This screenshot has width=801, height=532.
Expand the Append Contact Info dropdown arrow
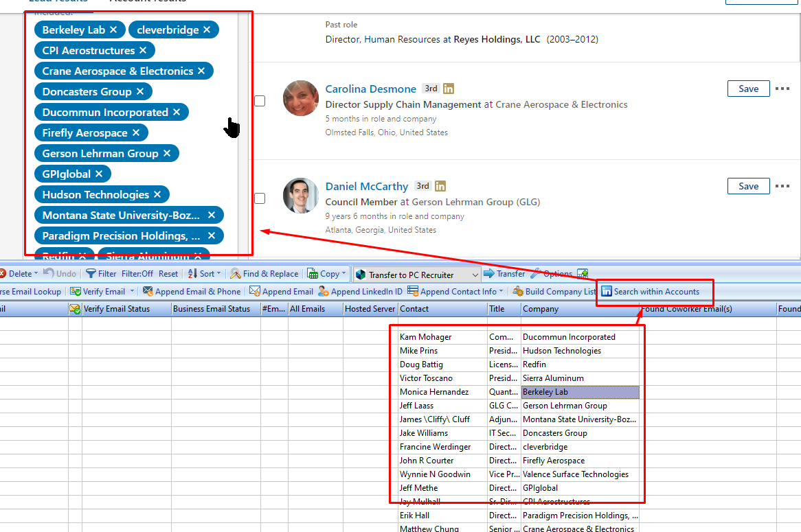coord(501,292)
